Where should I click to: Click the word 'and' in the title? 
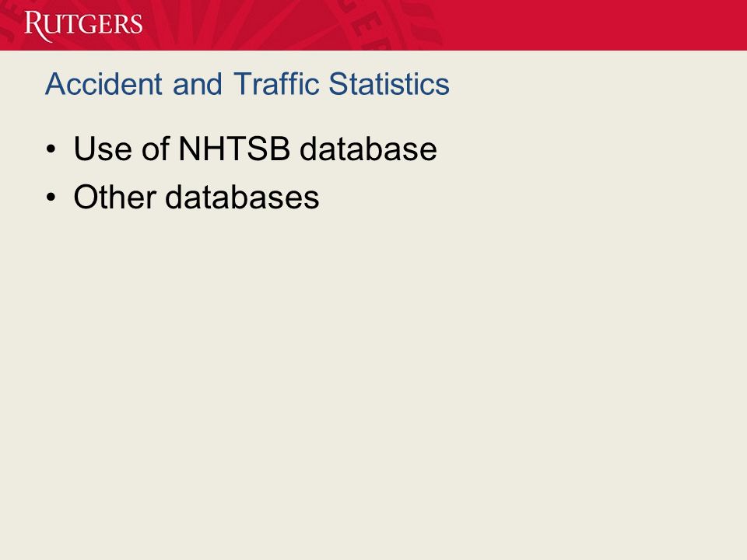[x=197, y=84]
